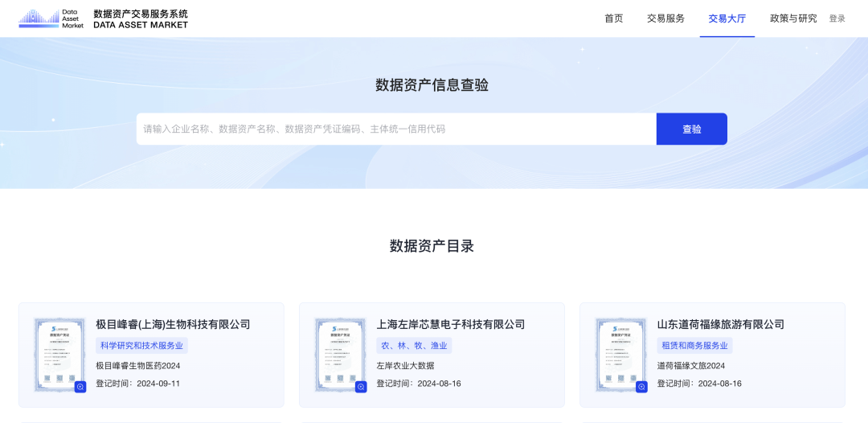
Task: Click the 农、林、牧、渔业 industry tag
Action: coord(414,346)
